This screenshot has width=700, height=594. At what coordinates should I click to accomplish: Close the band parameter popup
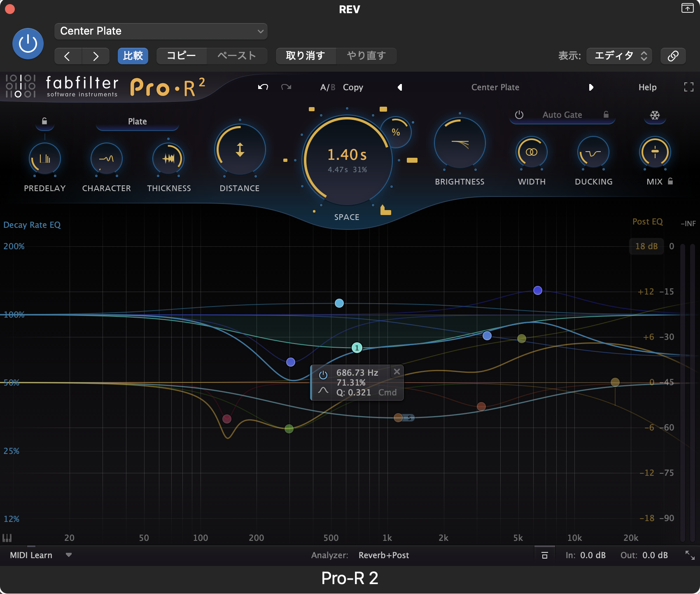[397, 372]
